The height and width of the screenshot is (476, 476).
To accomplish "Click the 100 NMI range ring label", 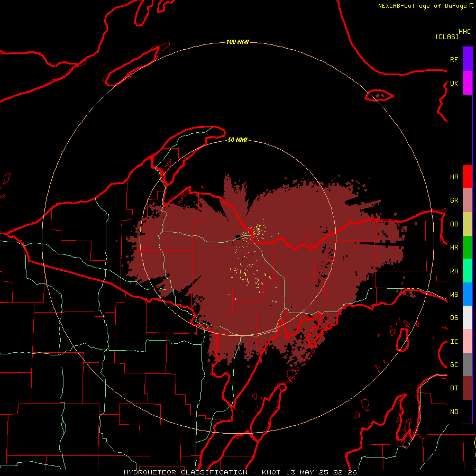I will pyautogui.click(x=237, y=42).
